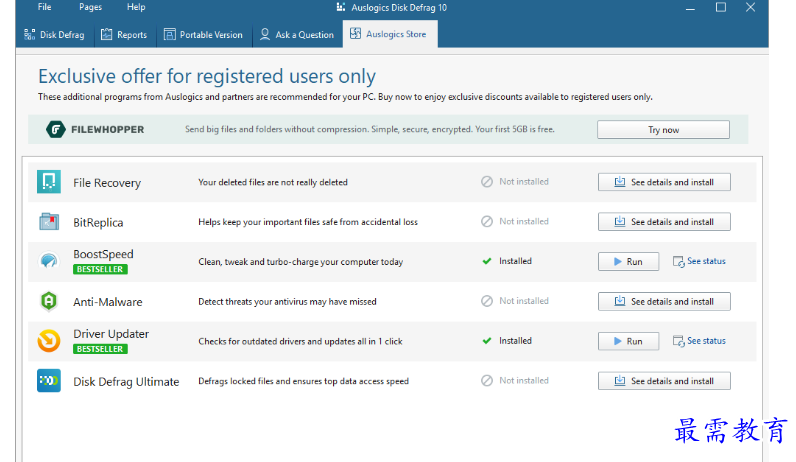See details and install Disk Defrag Ultimate
This screenshot has width=796, height=462.
[x=664, y=381]
